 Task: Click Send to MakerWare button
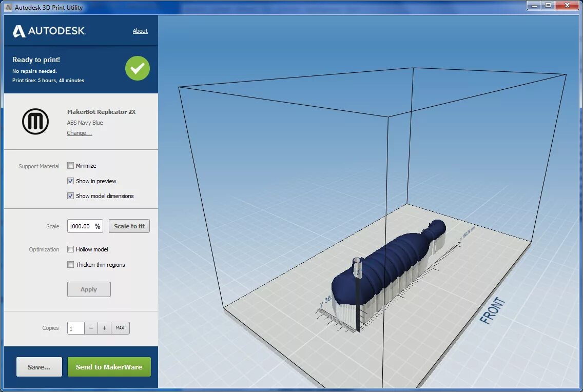click(x=109, y=367)
